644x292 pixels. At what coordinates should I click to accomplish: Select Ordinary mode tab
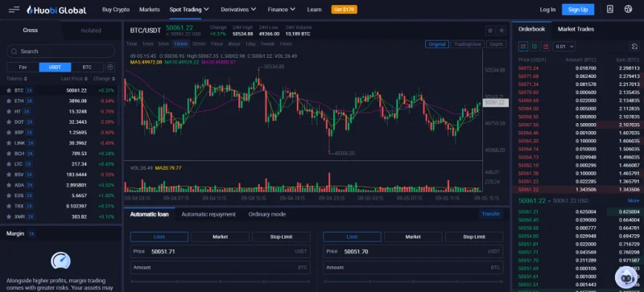coord(267,215)
